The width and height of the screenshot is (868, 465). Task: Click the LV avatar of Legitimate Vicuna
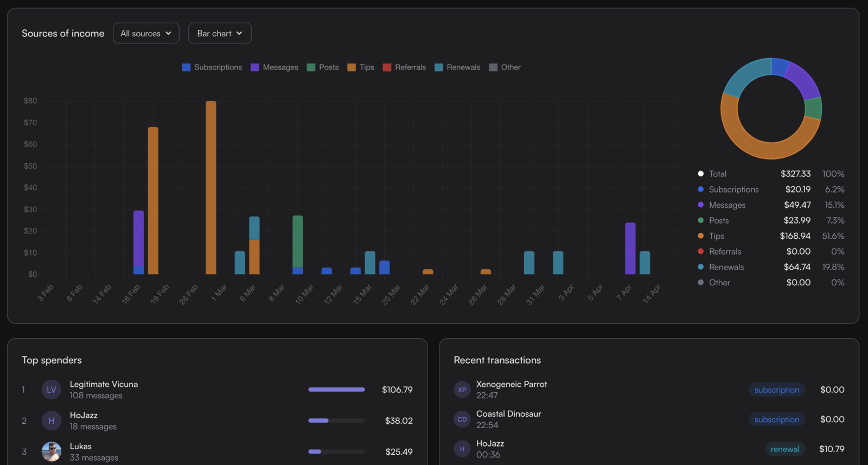52,390
